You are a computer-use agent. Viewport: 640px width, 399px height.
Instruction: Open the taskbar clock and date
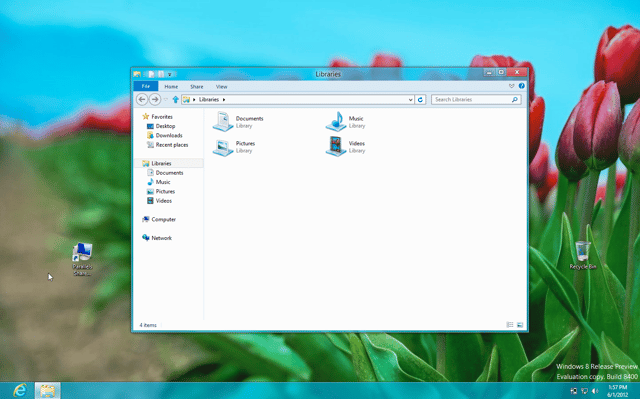[x=618, y=391]
